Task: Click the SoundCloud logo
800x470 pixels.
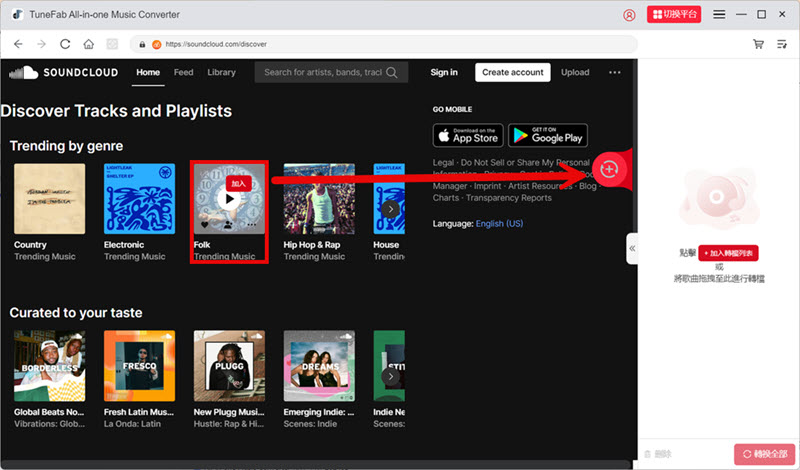Action: pyautogui.click(x=64, y=72)
